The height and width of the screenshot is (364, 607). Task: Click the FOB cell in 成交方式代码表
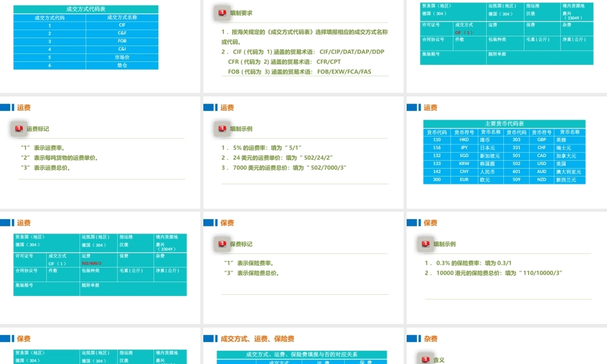[122, 41]
